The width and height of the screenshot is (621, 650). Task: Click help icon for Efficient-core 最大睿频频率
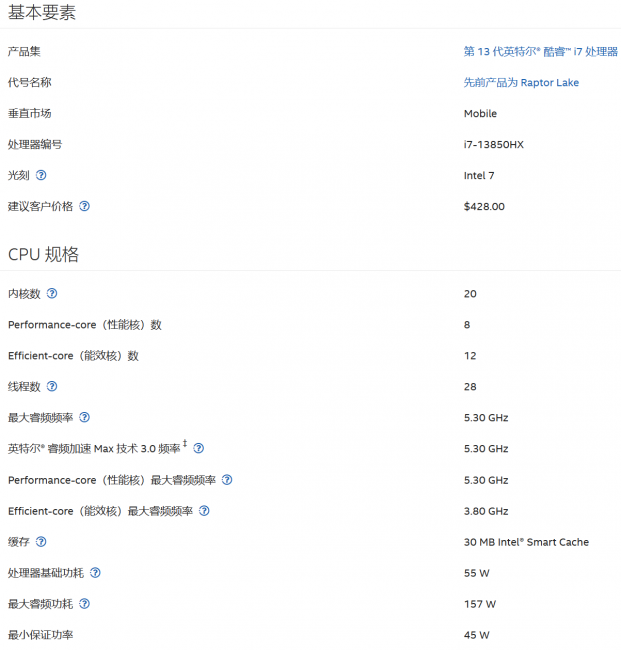pyautogui.click(x=204, y=511)
